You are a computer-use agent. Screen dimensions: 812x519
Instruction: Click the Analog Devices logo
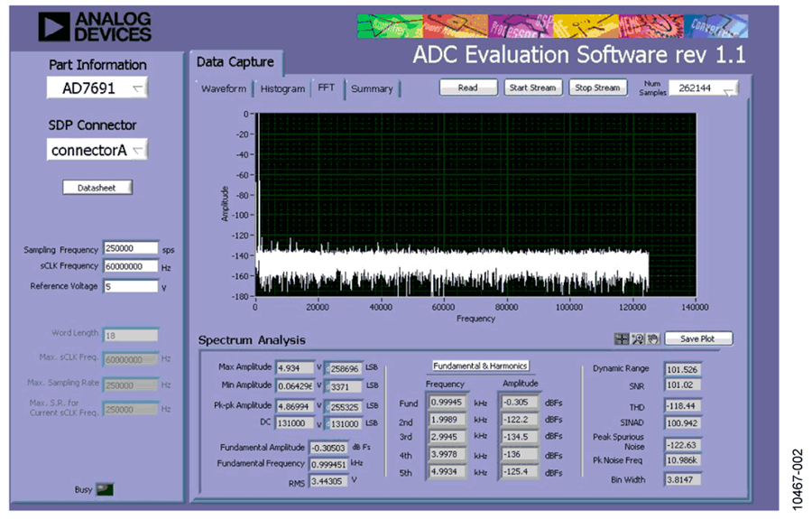(x=95, y=27)
